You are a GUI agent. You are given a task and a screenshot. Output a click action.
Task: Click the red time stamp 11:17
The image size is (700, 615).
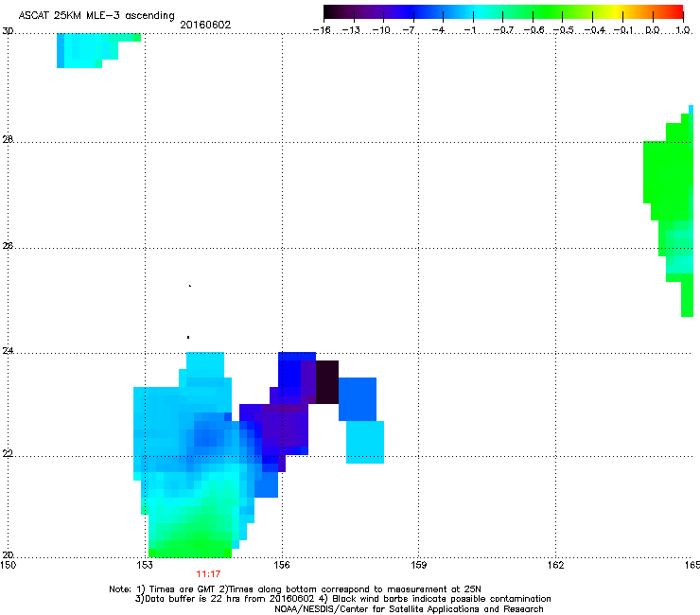208,574
